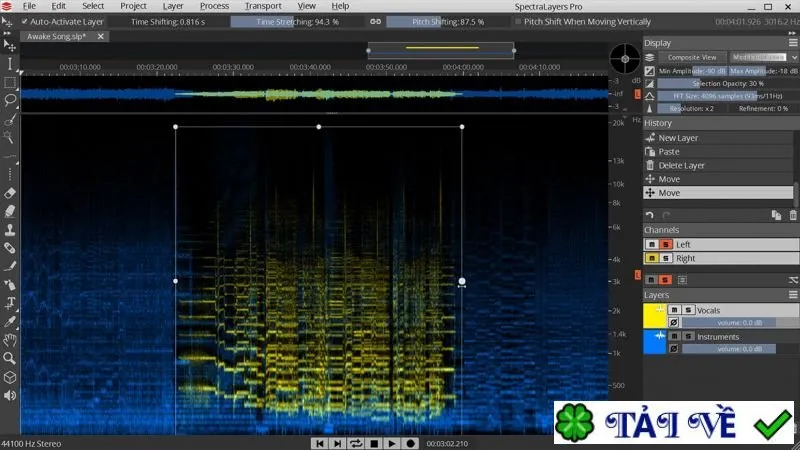Viewport: 800px width, 450px height.
Task: Click the trash icon in History panel
Action: click(x=792, y=215)
